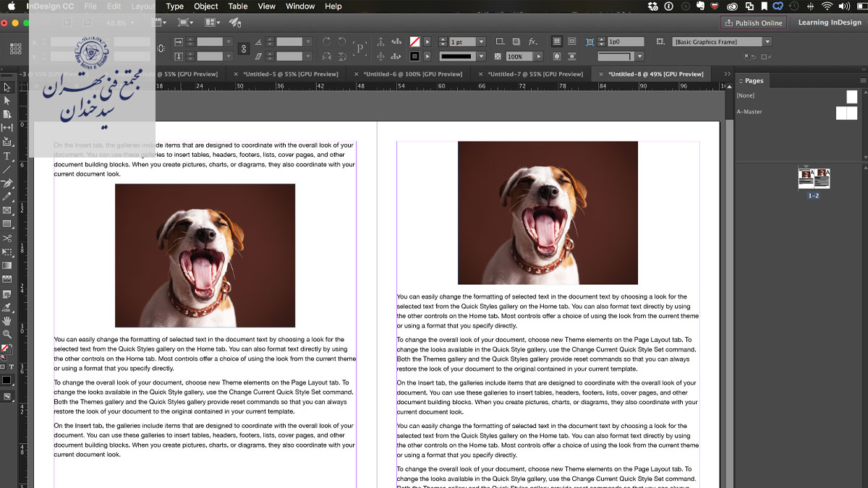Click the yawning dog image on left page

(205, 255)
